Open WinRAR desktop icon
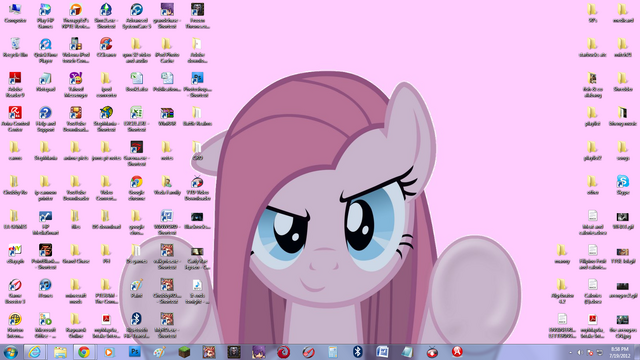Image resolution: width=640 pixels, height=360 pixels. click(x=167, y=116)
